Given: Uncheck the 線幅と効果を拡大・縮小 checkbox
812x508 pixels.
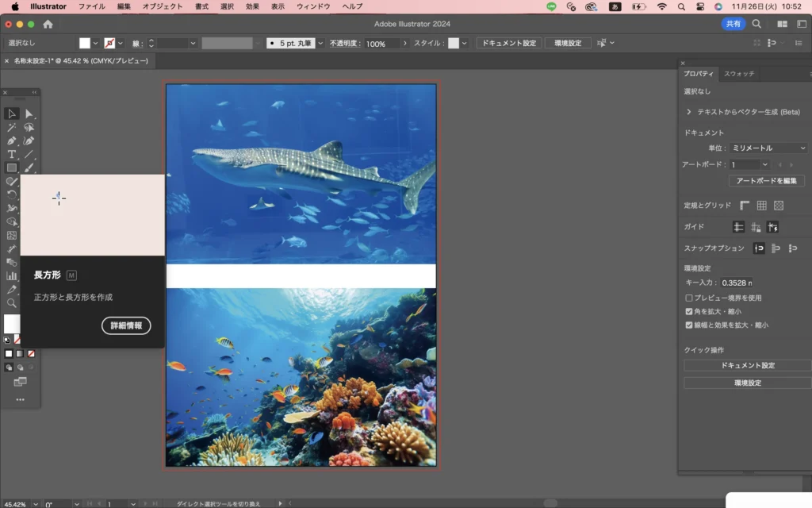Looking at the screenshot, I should [688, 325].
